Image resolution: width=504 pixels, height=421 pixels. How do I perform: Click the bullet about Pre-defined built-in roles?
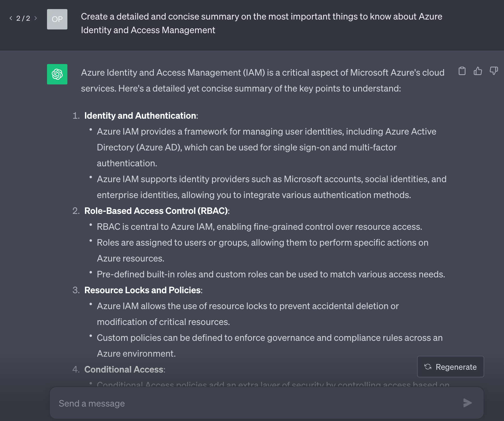[271, 274]
